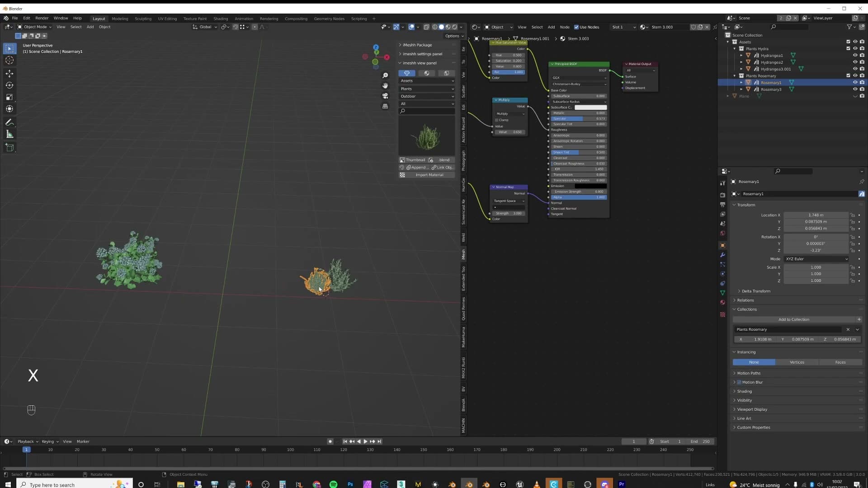Open the Texture checker properties tab
The width and height of the screenshot is (868, 488).
coord(722,314)
